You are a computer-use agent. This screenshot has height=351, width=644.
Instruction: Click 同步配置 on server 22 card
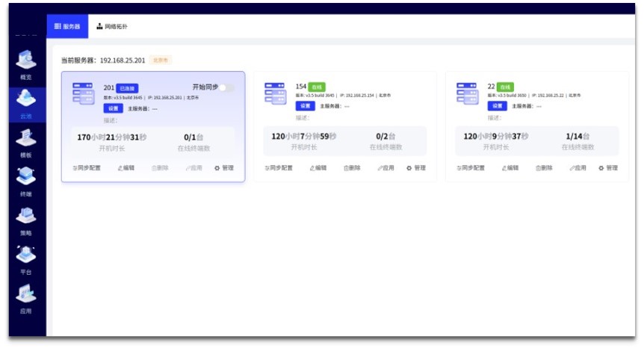tap(471, 168)
